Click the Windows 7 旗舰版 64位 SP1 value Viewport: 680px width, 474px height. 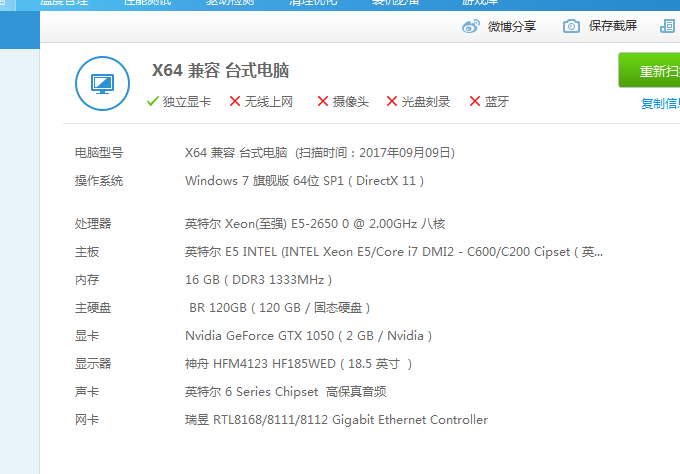click(x=304, y=181)
